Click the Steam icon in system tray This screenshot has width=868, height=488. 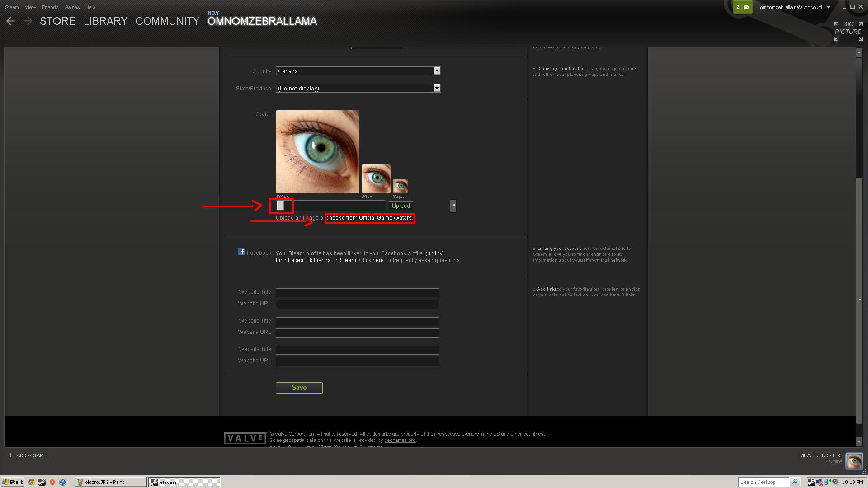point(811,482)
